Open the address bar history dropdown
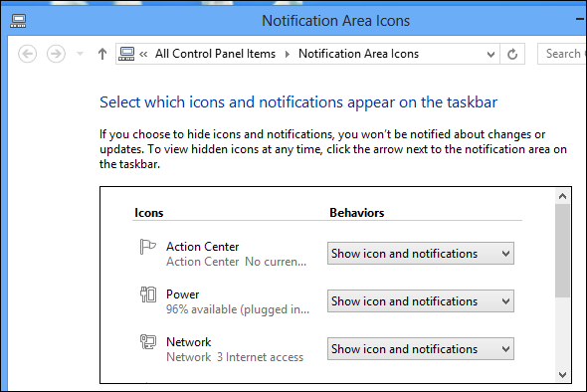Image resolution: width=587 pixels, height=392 pixels. pyautogui.click(x=490, y=55)
